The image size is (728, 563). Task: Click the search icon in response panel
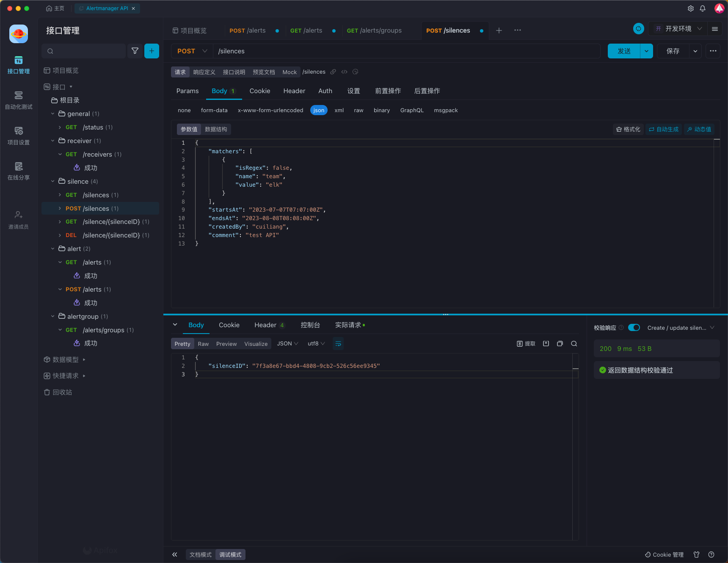click(x=574, y=344)
